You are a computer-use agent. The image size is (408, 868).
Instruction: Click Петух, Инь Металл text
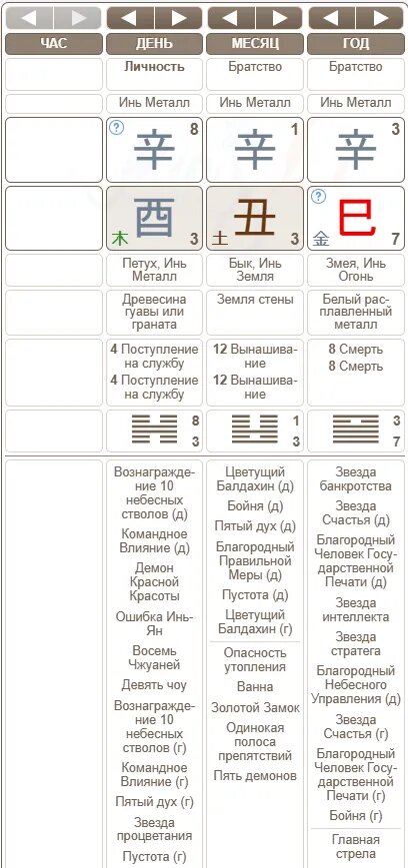coord(154,270)
